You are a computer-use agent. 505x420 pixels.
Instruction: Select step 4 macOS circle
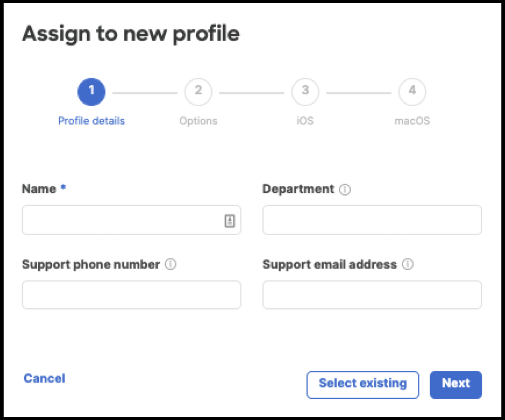point(412,92)
